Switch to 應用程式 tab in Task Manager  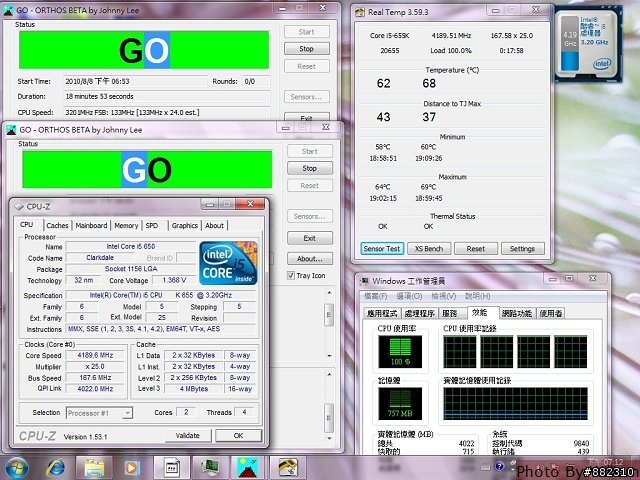coord(382,313)
